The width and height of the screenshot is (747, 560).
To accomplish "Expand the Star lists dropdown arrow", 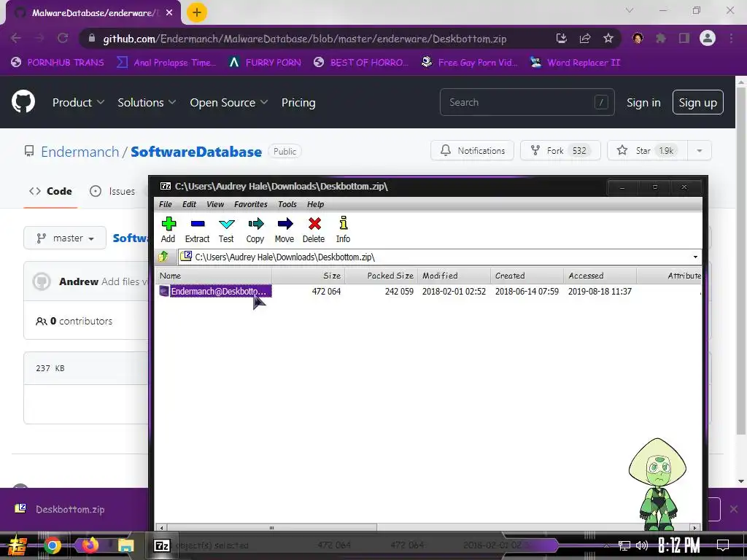I will coord(699,150).
